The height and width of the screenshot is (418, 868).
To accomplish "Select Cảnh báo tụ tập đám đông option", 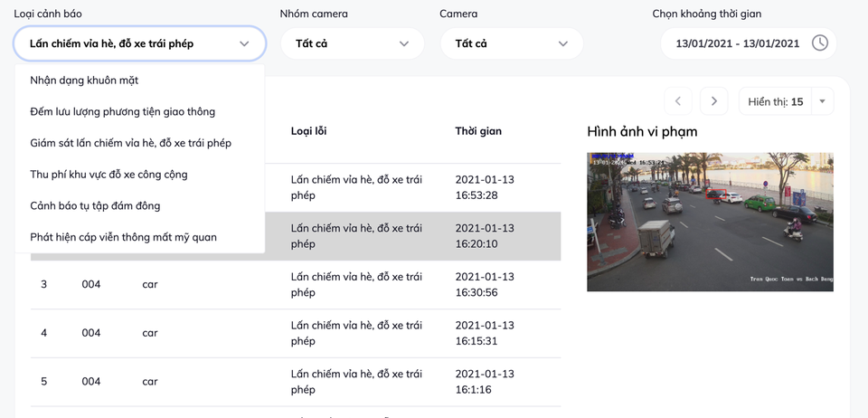I will tap(139, 206).
